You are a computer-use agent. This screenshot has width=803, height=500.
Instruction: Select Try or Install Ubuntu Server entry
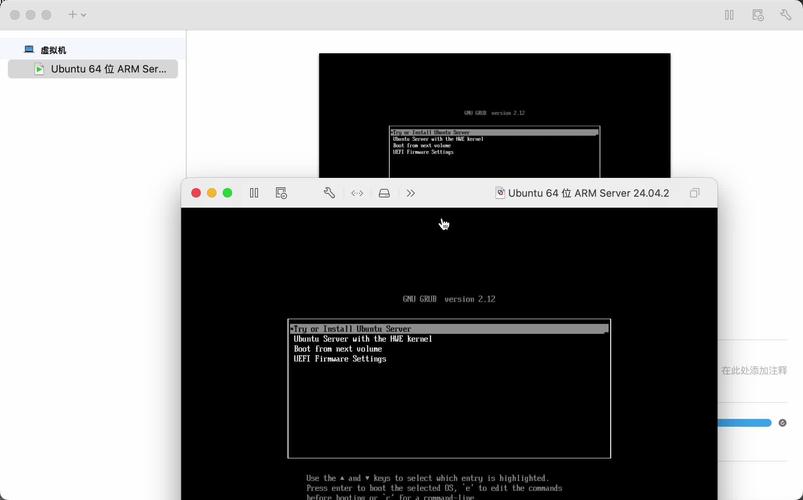(449, 329)
